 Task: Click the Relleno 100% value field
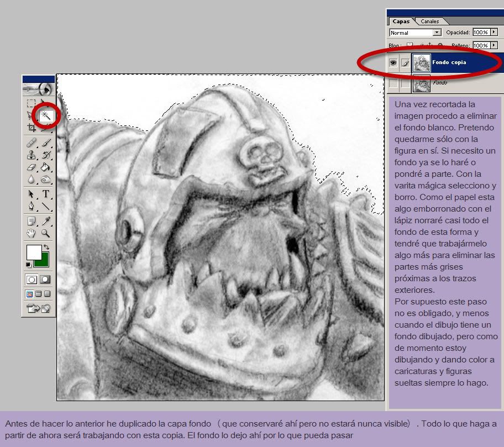(x=481, y=45)
